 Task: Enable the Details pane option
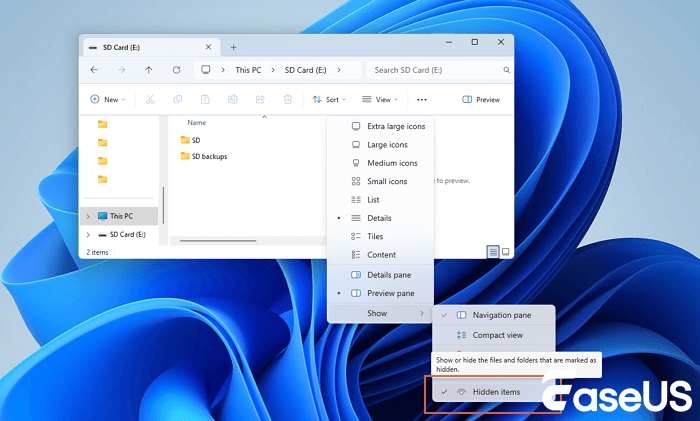click(388, 274)
